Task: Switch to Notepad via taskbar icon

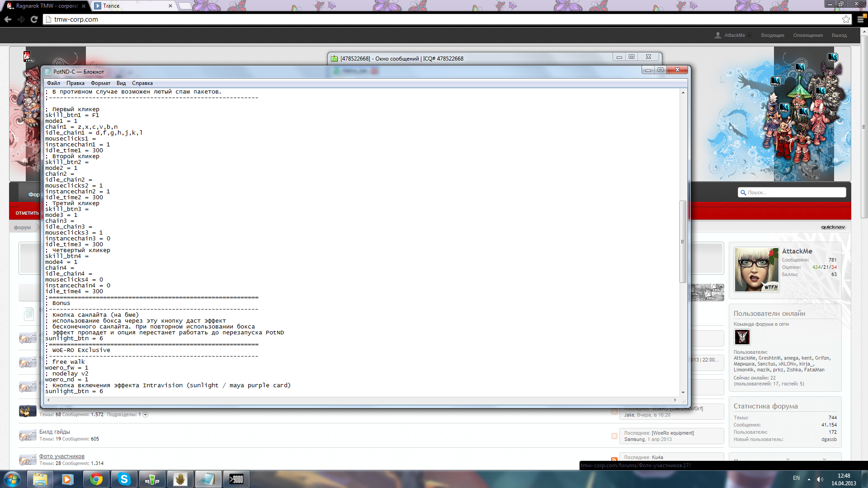Action: (208, 479)
